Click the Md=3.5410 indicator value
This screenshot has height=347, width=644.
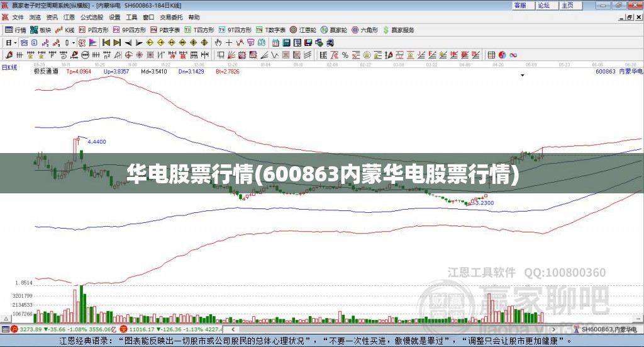click(154, 71)
